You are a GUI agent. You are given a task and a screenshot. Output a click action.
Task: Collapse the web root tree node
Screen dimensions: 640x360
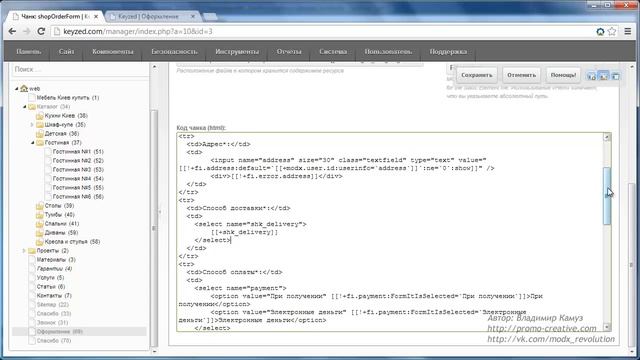point(16,88)
